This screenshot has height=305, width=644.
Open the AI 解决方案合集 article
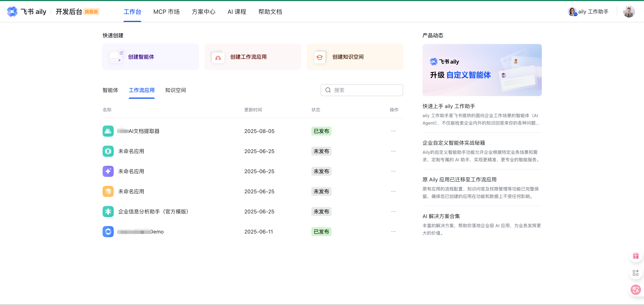(x=441, y=216)
